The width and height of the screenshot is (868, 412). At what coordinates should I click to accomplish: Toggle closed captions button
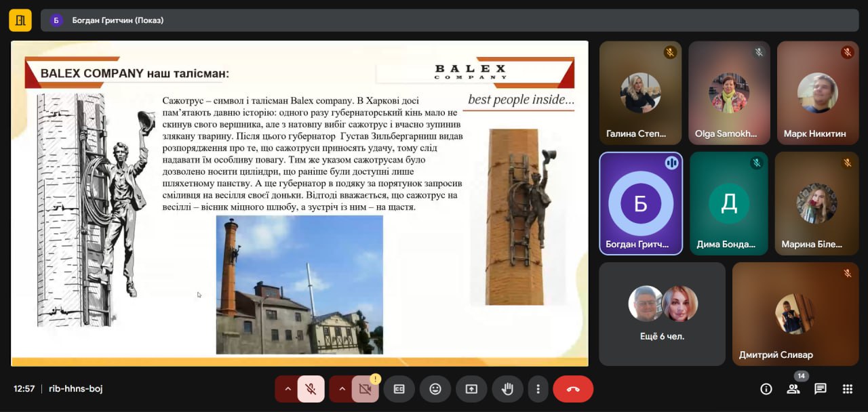[x=399, y=389]
